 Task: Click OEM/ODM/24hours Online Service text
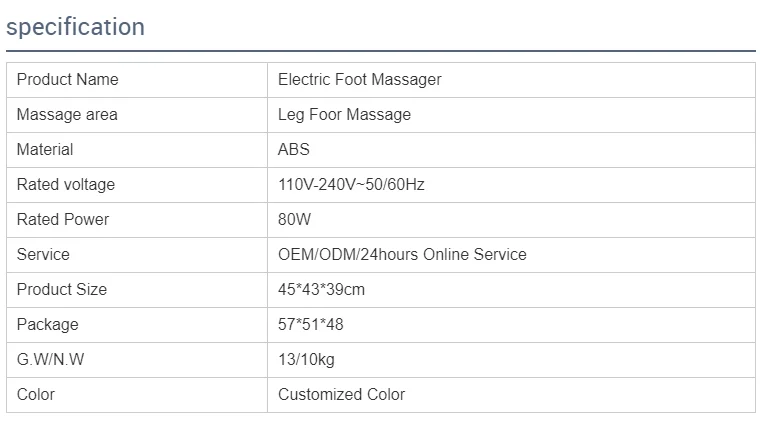coord(402,255)
